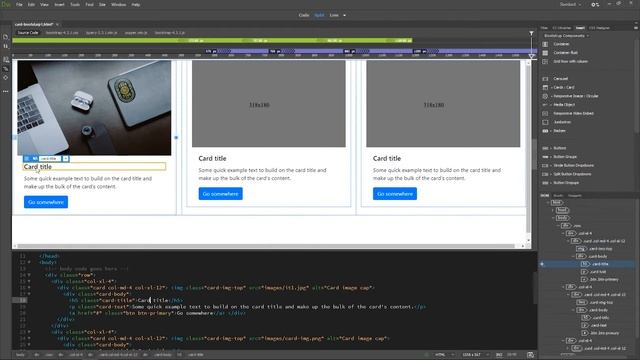Image resolution: width=640 pixels, height=360 pixels.
Task: Insert a Buttons component icon
Action: click(545, 148)
